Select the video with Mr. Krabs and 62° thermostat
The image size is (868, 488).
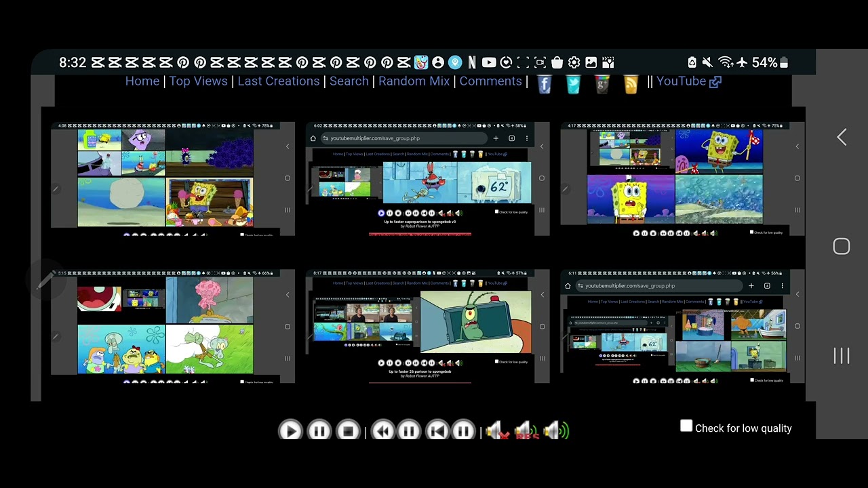(427, 179)
